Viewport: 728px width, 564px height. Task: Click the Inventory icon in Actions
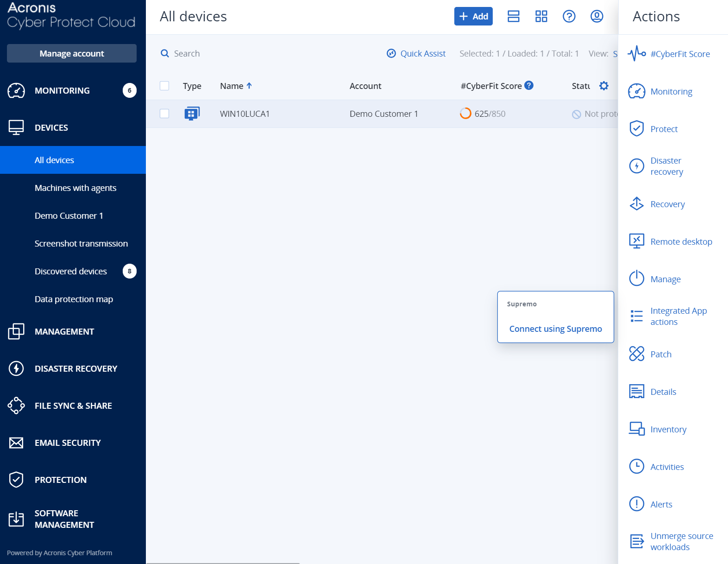coord(637,429)
